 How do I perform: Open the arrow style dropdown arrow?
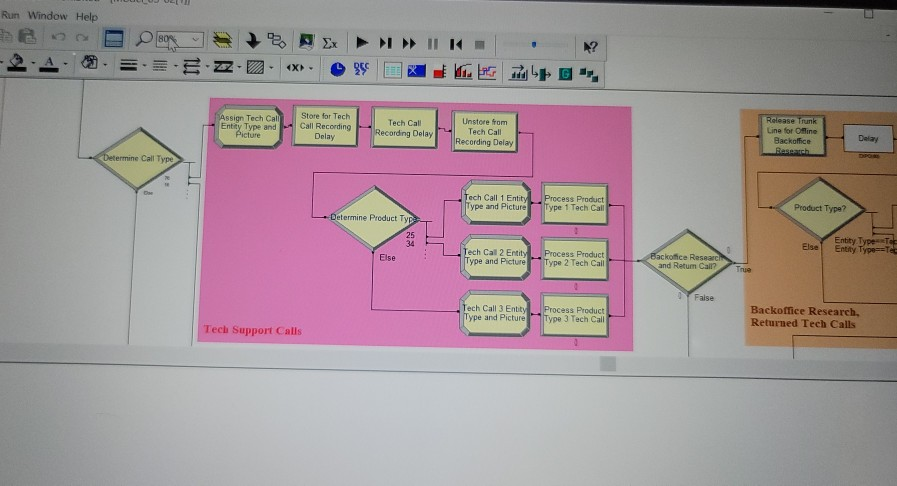[x=207, y=67]
